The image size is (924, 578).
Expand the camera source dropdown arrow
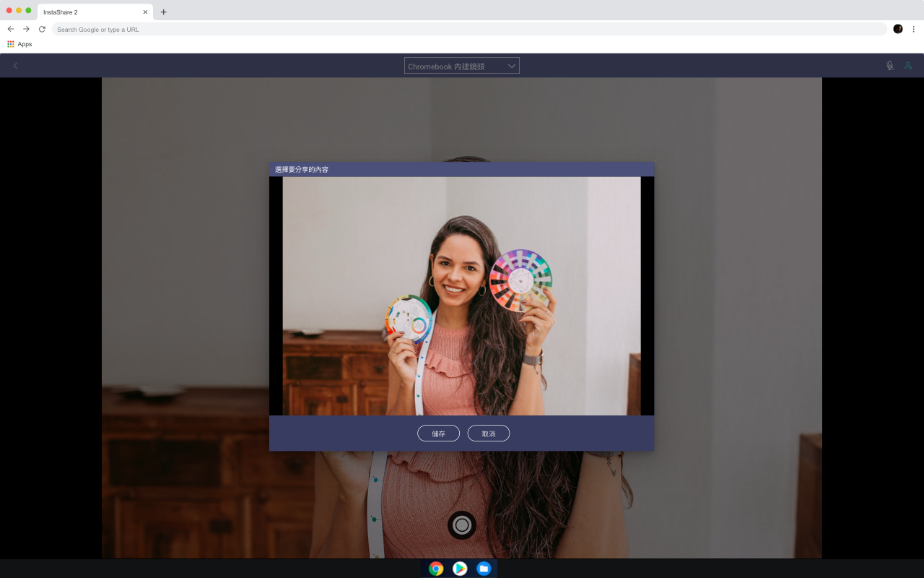click(x=511, y=66)
